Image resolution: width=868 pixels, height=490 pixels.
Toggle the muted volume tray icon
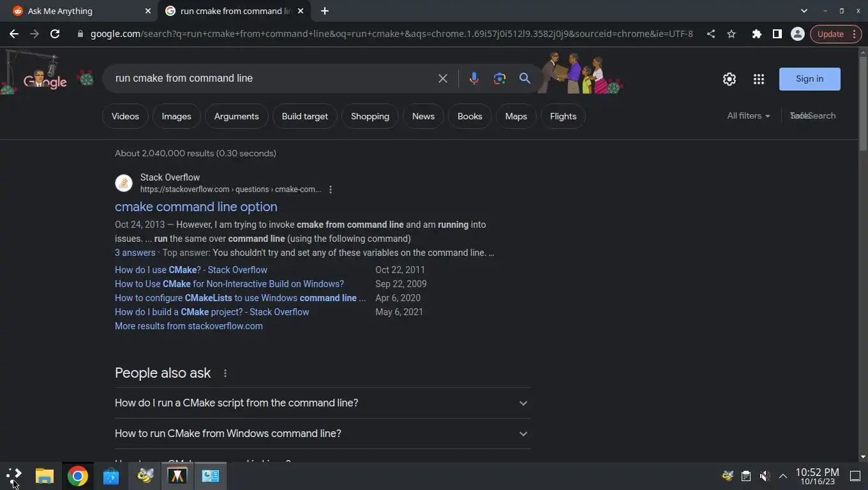(764, 476)
